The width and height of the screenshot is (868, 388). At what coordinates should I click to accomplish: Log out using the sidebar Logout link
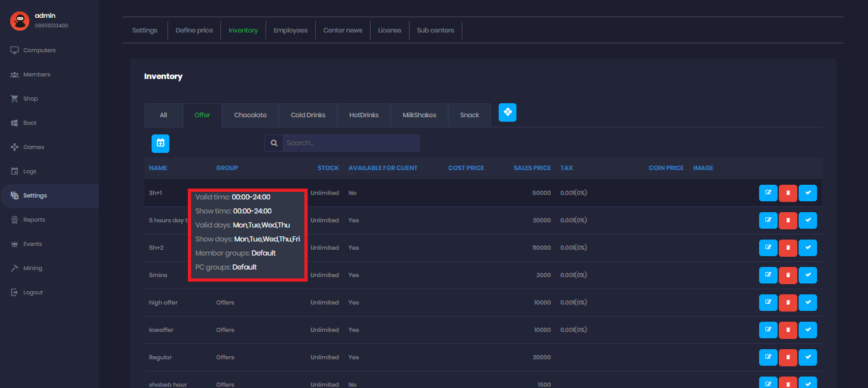pos(33,292)
